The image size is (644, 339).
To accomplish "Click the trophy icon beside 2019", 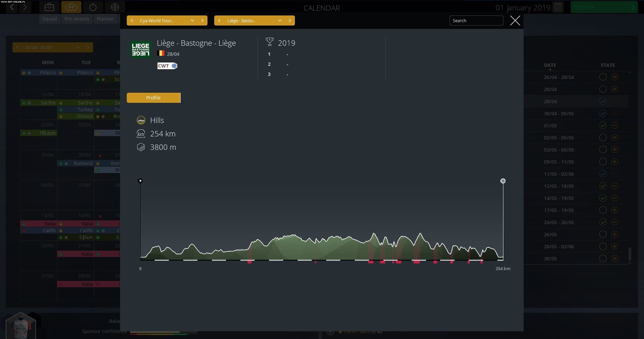I will [x=270, y=41].
